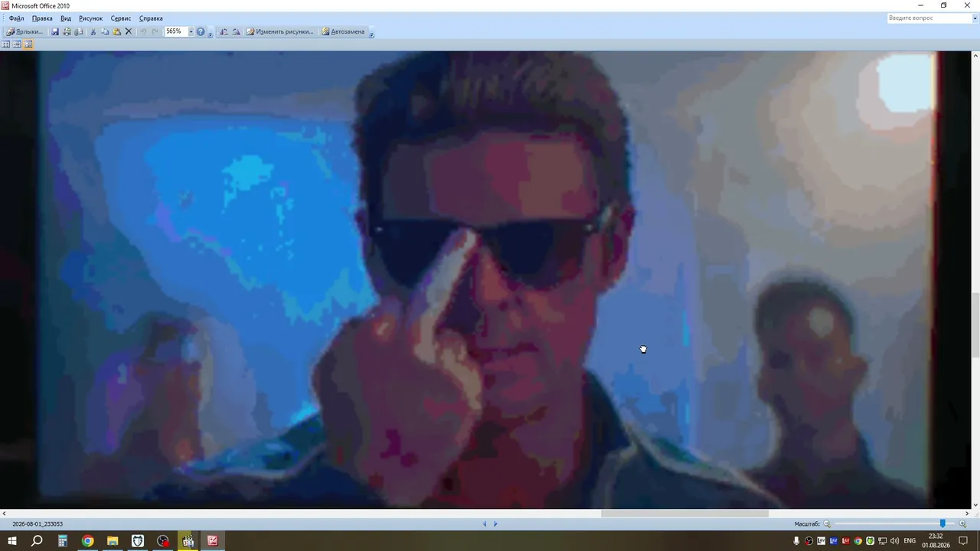980x551 pixels.
Task: Go to the previous picture arrow
Action: [484, 523]
